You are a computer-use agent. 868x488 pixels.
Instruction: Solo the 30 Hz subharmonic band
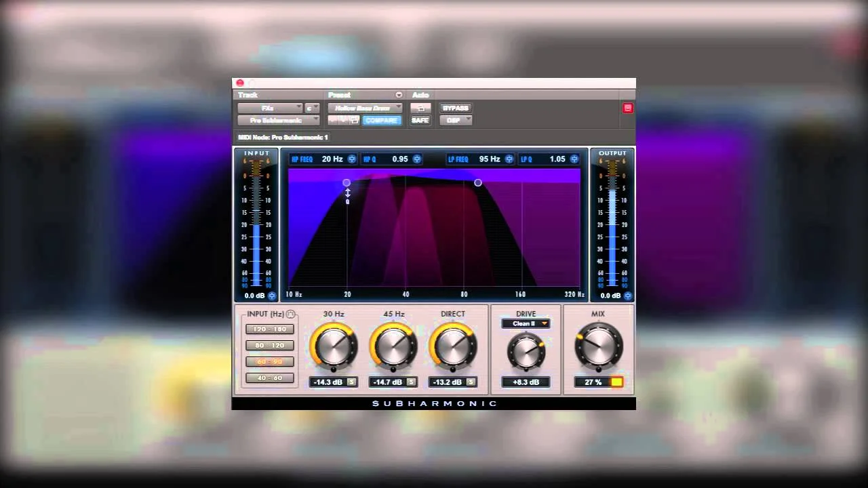[351, 382]
